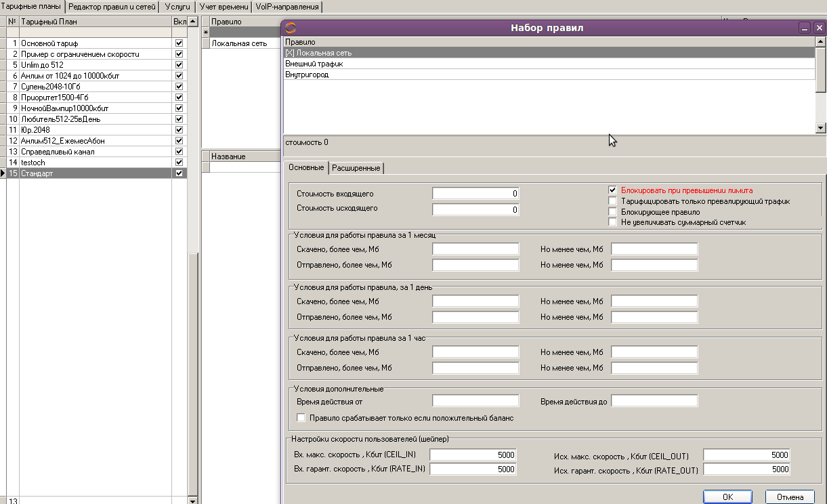This screenshot has width=827, height=504.
Task: Minimize the Набор правил dialog
Action: coord(805,28)
